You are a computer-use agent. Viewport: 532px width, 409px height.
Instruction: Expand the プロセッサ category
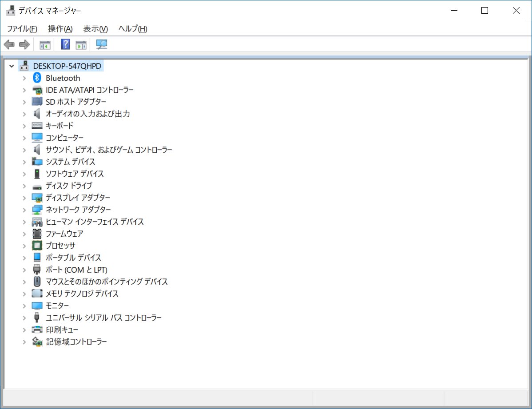click(24, 246)
